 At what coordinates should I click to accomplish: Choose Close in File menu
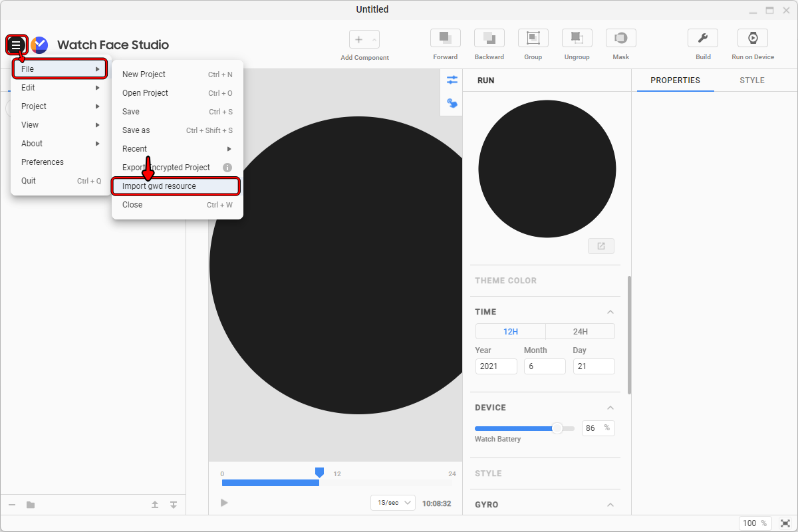point(178,205)
